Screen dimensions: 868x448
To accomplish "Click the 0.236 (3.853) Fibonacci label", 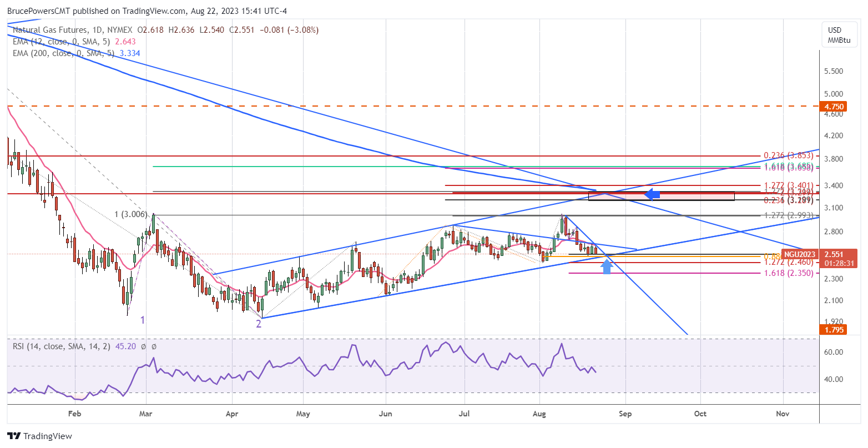I will tap(789, 156).
